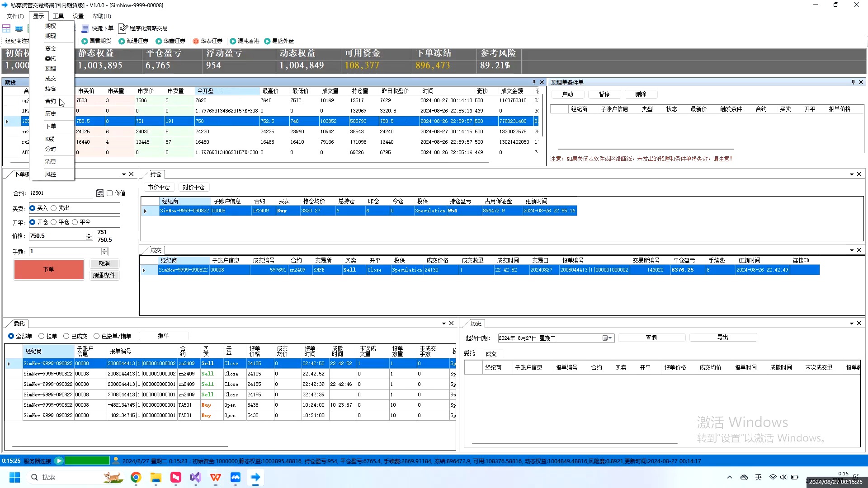Open the 下单板 panel dropdown arrow
Screen dimensions: 868x488
[123, 174]
